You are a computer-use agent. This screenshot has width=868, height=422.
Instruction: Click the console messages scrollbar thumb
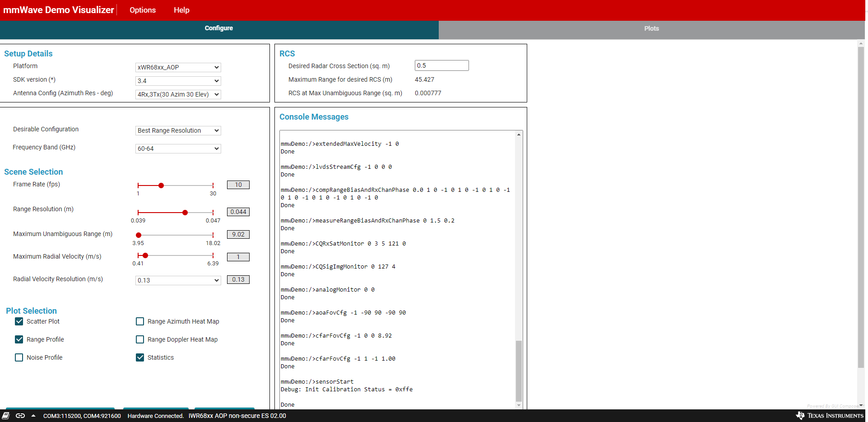(519, 371)
